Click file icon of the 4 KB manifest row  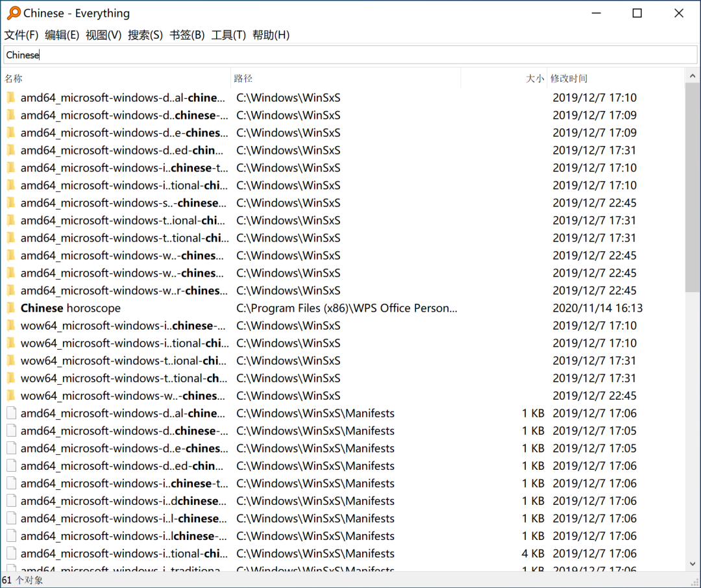11,554
